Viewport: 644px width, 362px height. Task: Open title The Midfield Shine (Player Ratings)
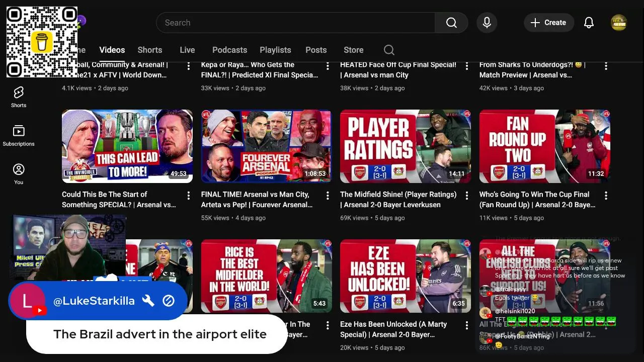(398, 200)
